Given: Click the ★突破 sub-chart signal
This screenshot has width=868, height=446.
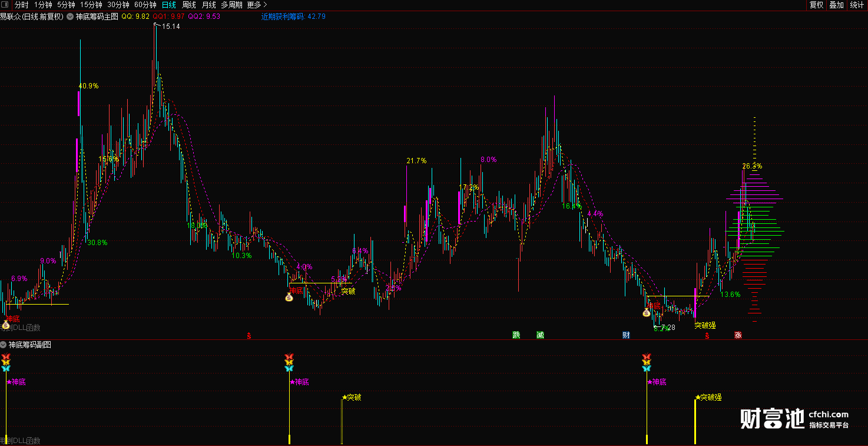Looking at the screenshot, I should [352, 397].
